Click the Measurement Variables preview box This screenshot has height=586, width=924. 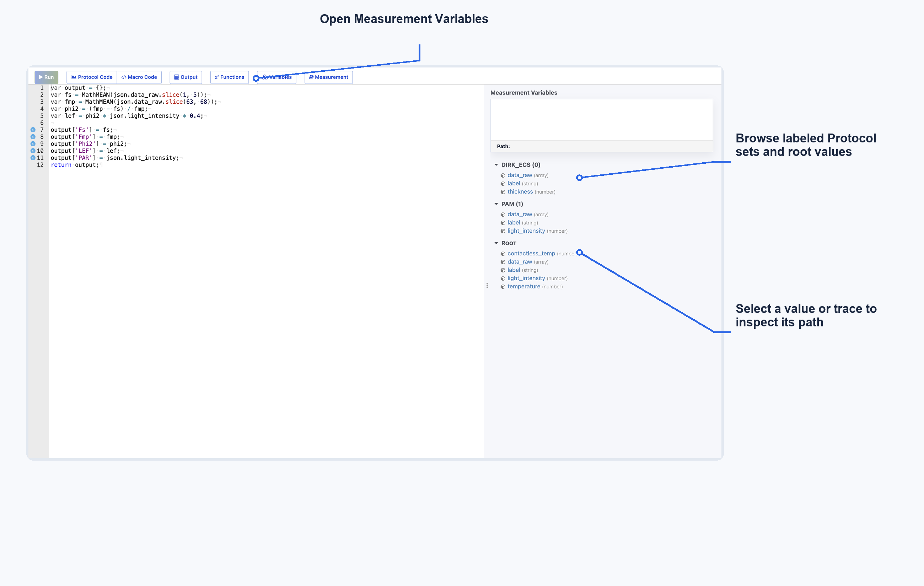coord(601,120)
